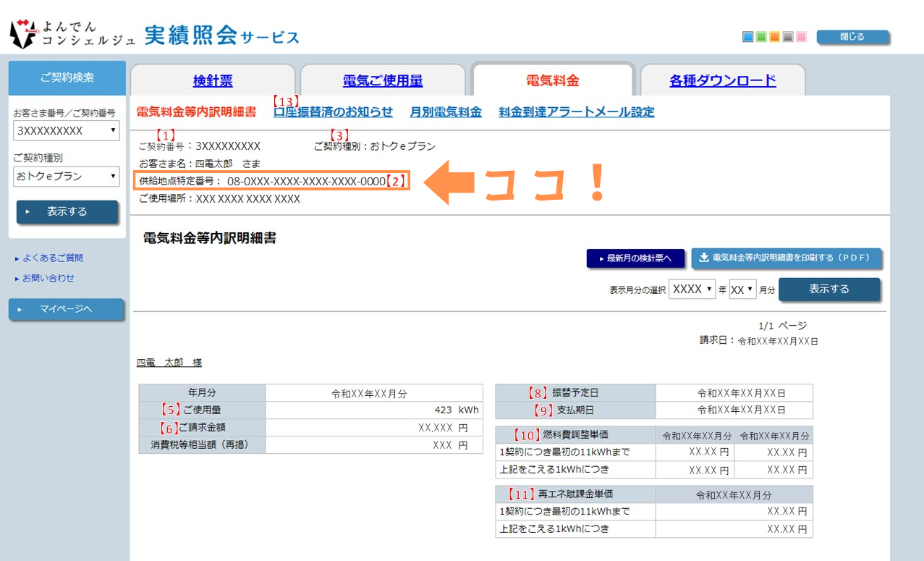Open the お客さま番号／ご契約番号 dropdown
The height and width of the screenshot is (561, 924).
(67, 131)
